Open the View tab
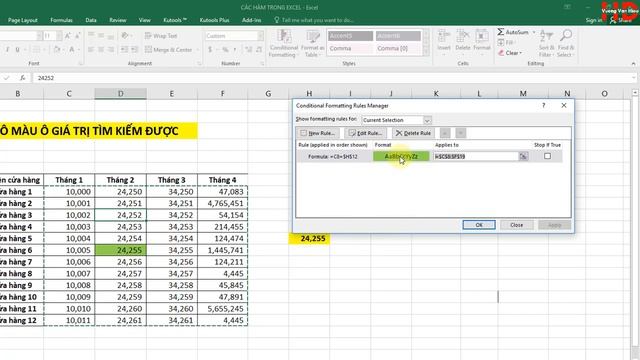 144,20
